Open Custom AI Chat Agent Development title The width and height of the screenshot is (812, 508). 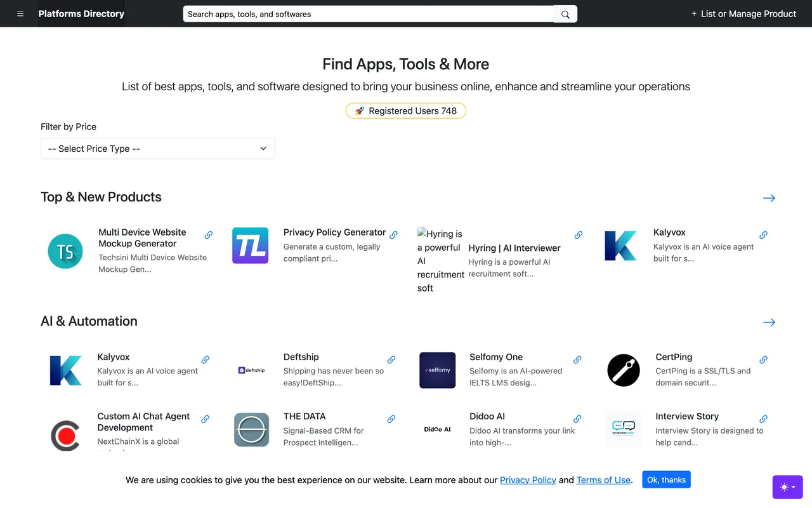pos(143,422)
